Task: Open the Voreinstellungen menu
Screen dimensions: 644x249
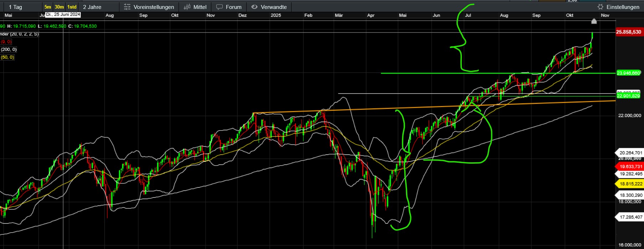Action: 154,7
